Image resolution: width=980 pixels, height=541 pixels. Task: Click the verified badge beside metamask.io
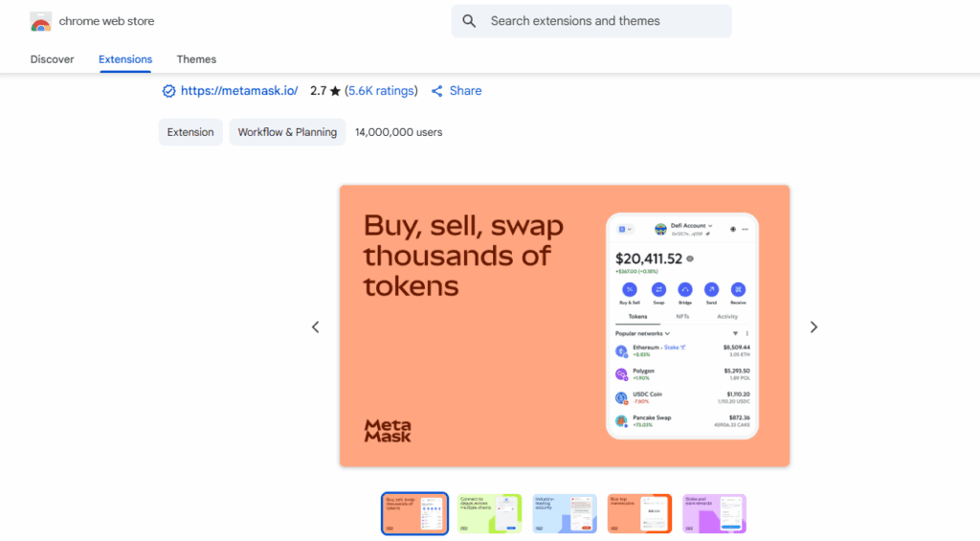[168, 91]
